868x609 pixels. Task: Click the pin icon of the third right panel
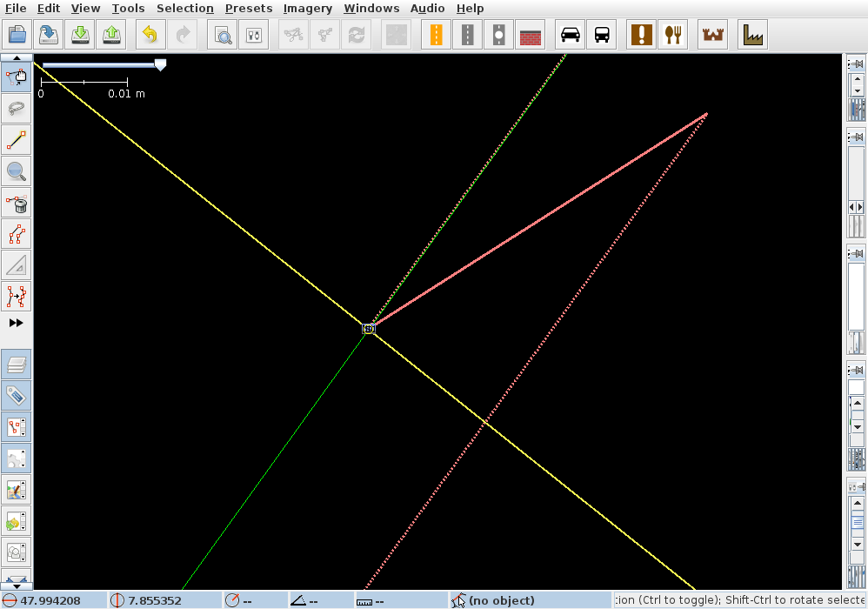(857, 253)
